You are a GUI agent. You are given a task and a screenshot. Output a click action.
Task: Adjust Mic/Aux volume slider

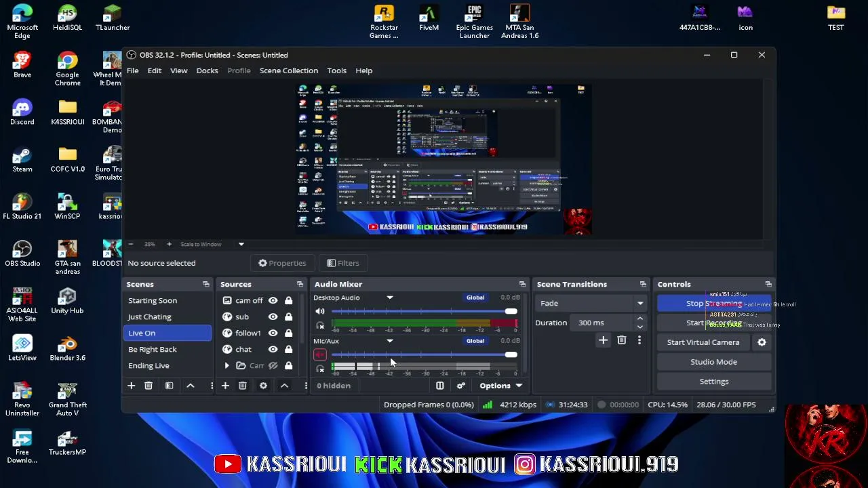click(424, 354)
